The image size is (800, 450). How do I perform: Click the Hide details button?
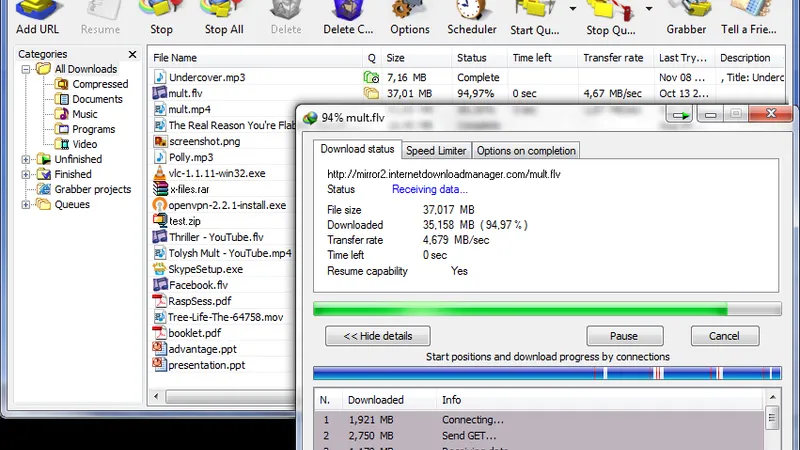click(378, 336)
